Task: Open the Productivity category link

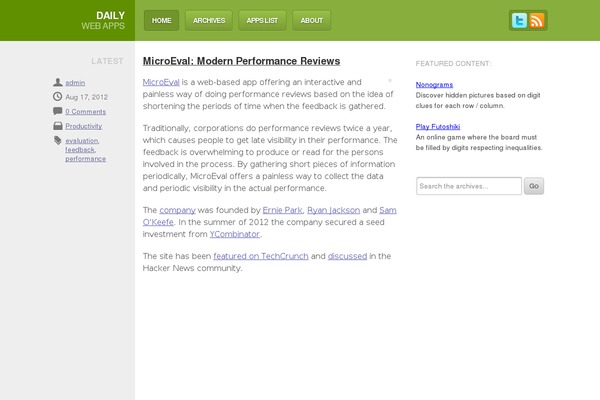Action: 83,126
